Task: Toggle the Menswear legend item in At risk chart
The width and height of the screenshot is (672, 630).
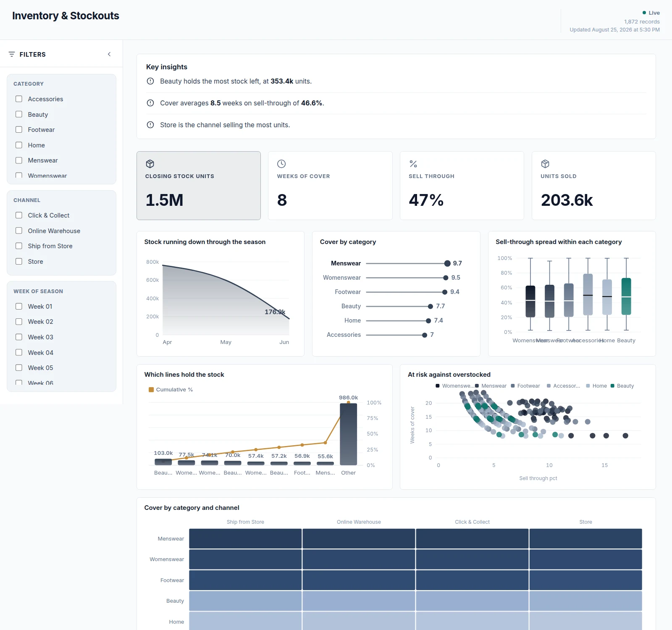Action: [491, 386]
